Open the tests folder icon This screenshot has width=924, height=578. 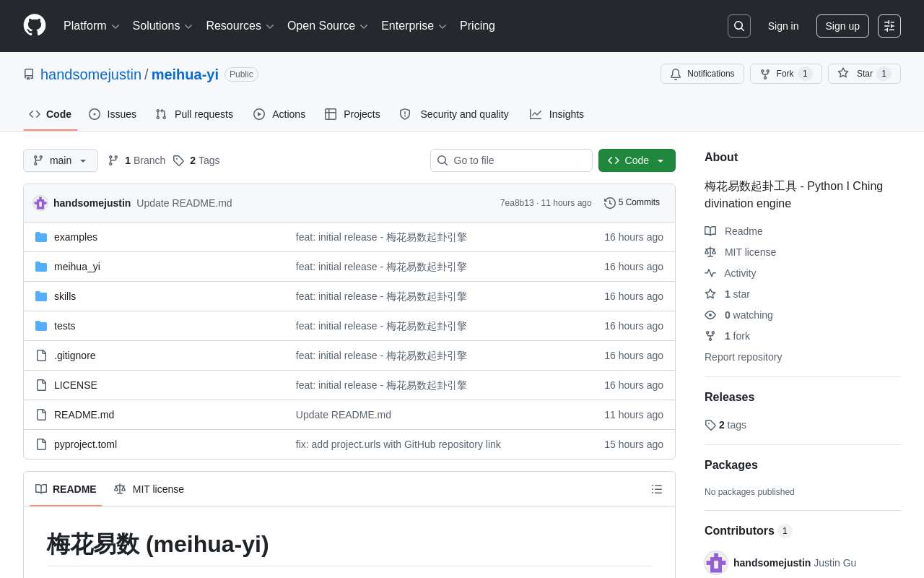[41, 326]
